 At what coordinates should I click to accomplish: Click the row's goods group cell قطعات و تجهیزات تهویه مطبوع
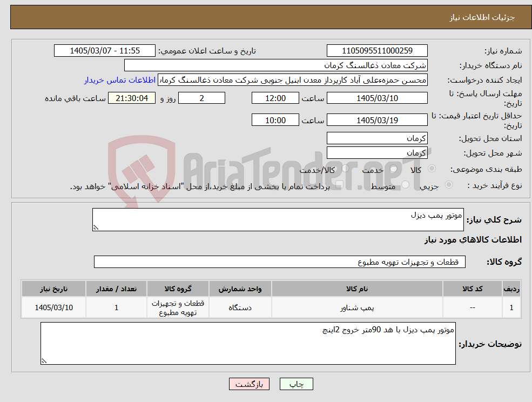point(178,307)
